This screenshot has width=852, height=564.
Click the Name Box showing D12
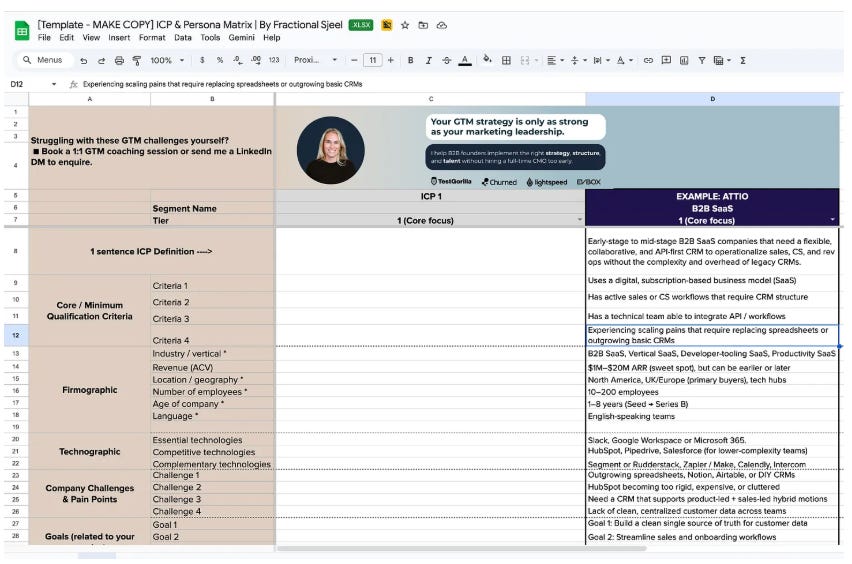point(17,84)
